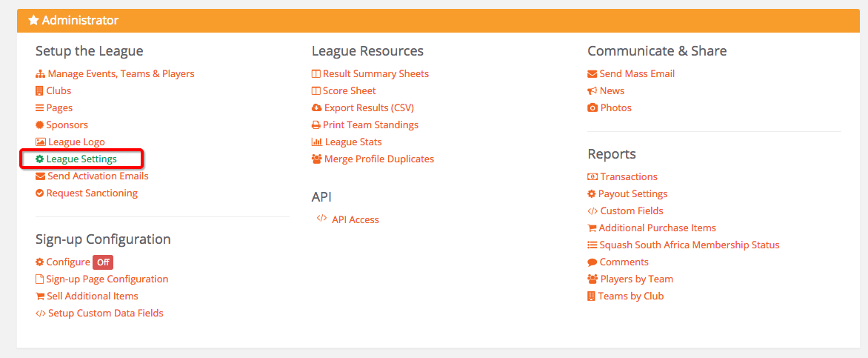Click the green gear icon for League Settings

[39, 159]
